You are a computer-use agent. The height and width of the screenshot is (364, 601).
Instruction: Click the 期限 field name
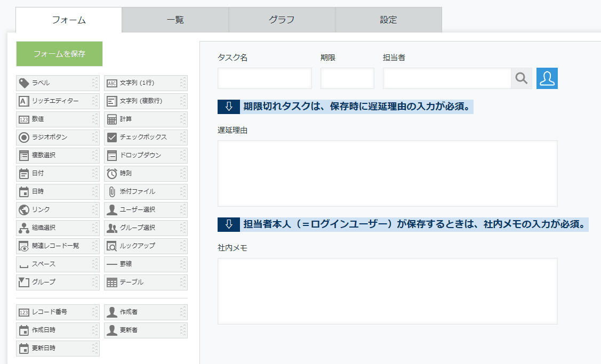point(328,58)
